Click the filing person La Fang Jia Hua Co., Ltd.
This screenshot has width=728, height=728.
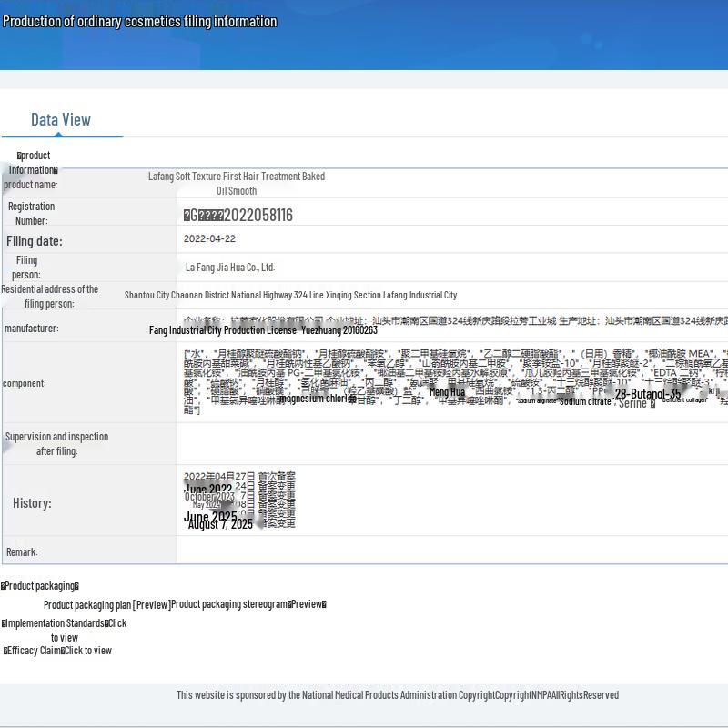point(229,268)
